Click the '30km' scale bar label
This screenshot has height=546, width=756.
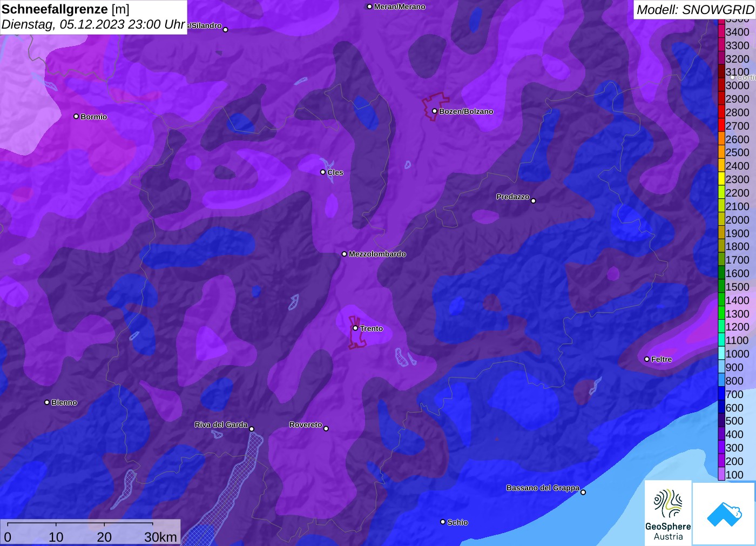pos(160,537)
